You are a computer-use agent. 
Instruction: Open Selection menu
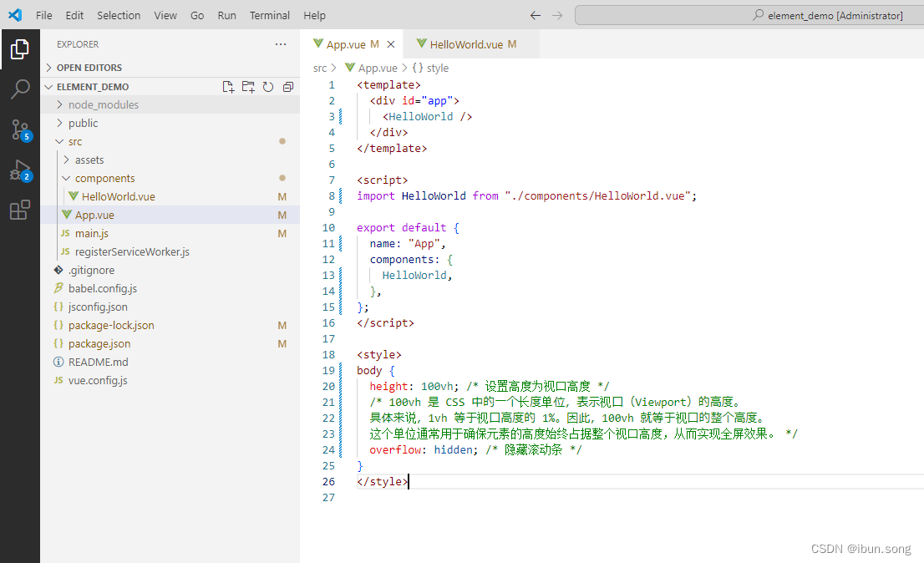(x=119, y=15)
